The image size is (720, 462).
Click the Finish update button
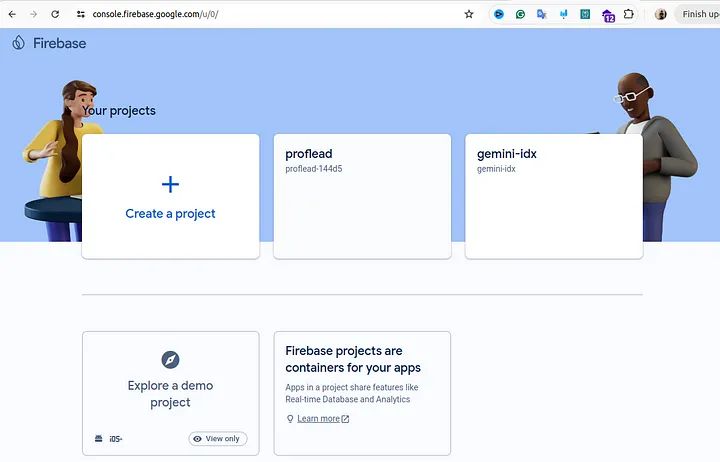pos(698,14)
